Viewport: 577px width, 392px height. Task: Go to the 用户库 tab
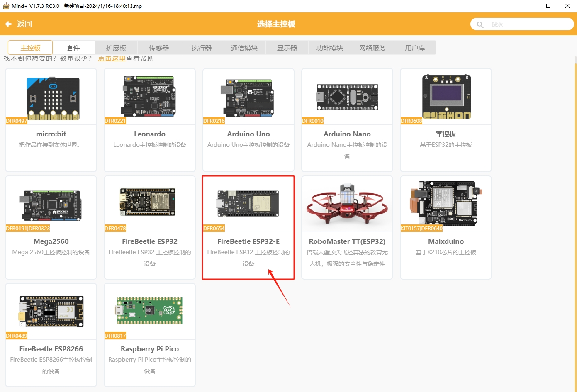[x=415, y=48]
